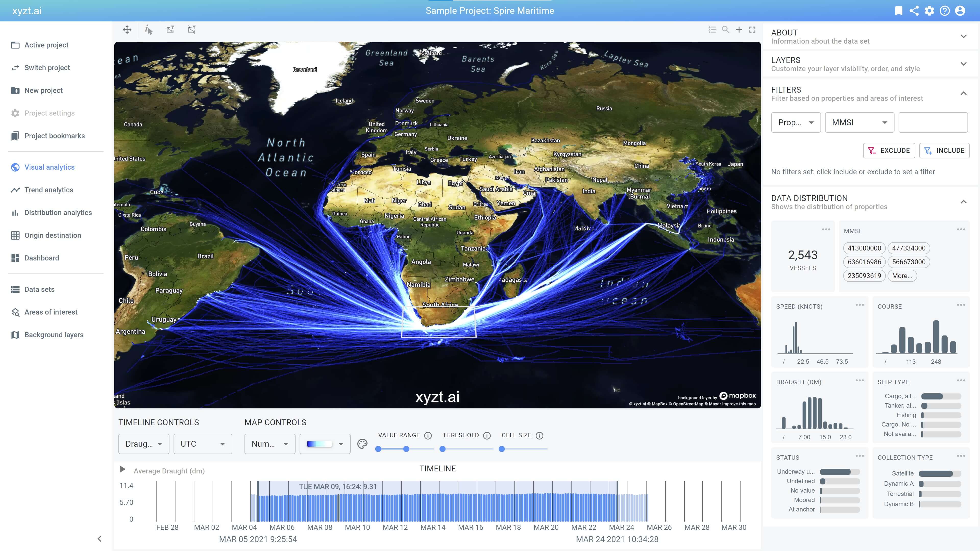Open the color palette editor icon
The image size is (980, 551).
362,444
